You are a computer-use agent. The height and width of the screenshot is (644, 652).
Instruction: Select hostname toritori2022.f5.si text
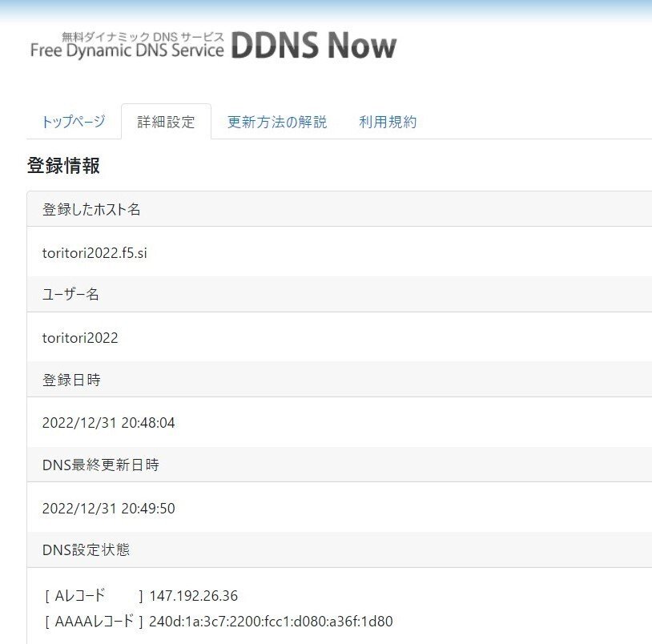pos(95,253)
